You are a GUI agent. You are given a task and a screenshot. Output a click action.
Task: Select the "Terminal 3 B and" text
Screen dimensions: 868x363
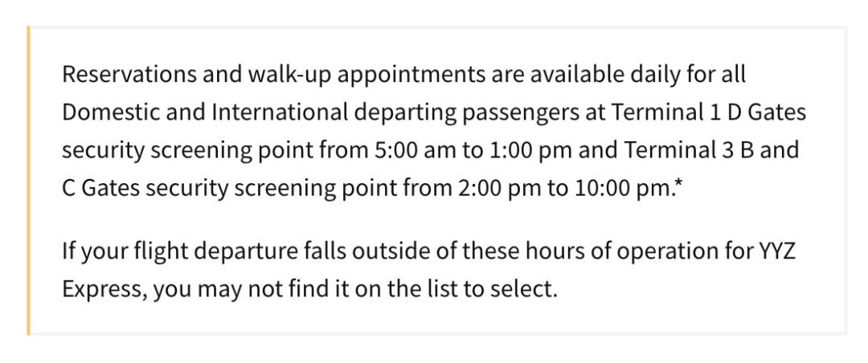point(712,150)
